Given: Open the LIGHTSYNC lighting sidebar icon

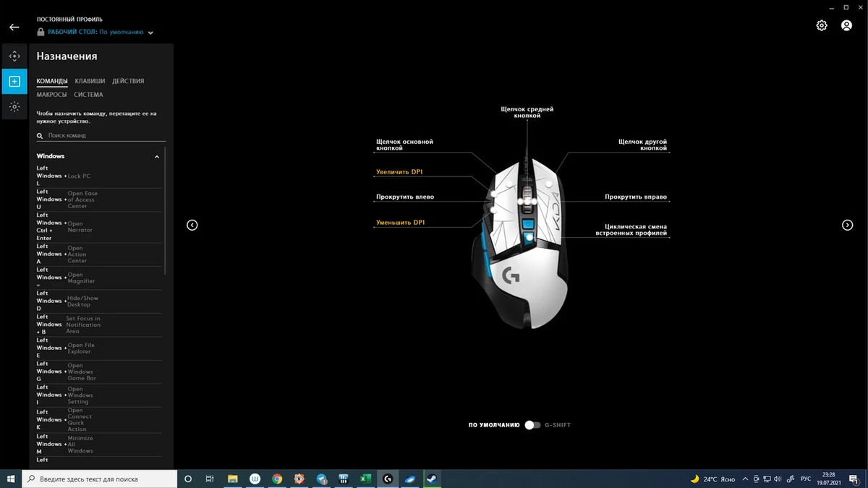Looking at the screenshot, I should 14,107.
